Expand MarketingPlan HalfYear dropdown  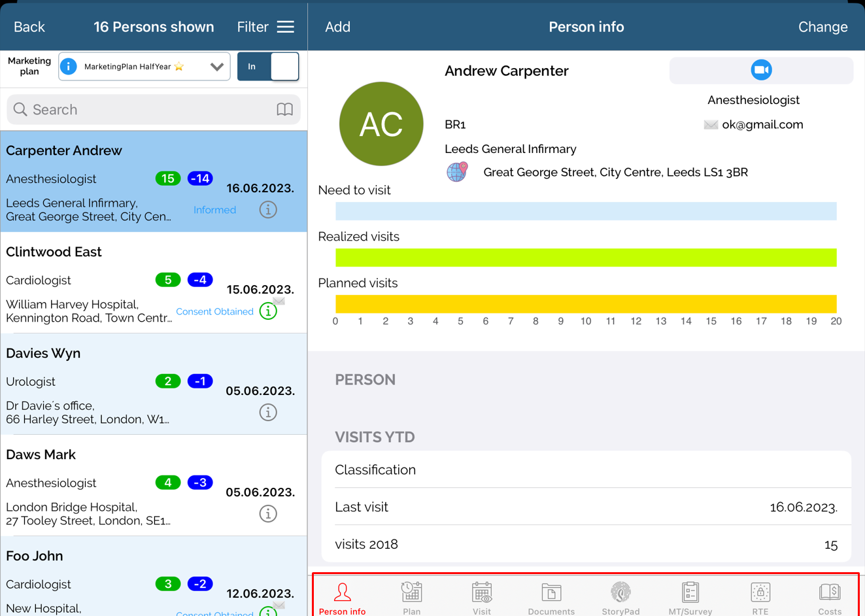click(x=216, y=67)
